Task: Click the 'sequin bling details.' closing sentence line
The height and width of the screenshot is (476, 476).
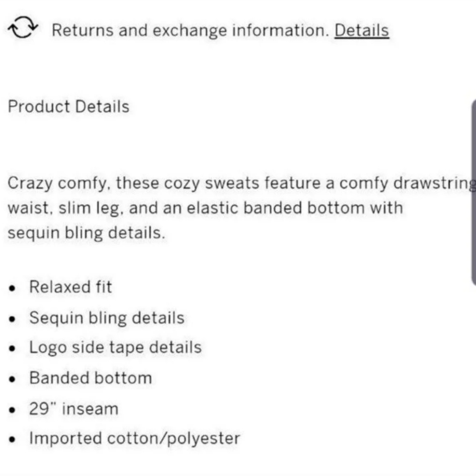Action: 87,233
